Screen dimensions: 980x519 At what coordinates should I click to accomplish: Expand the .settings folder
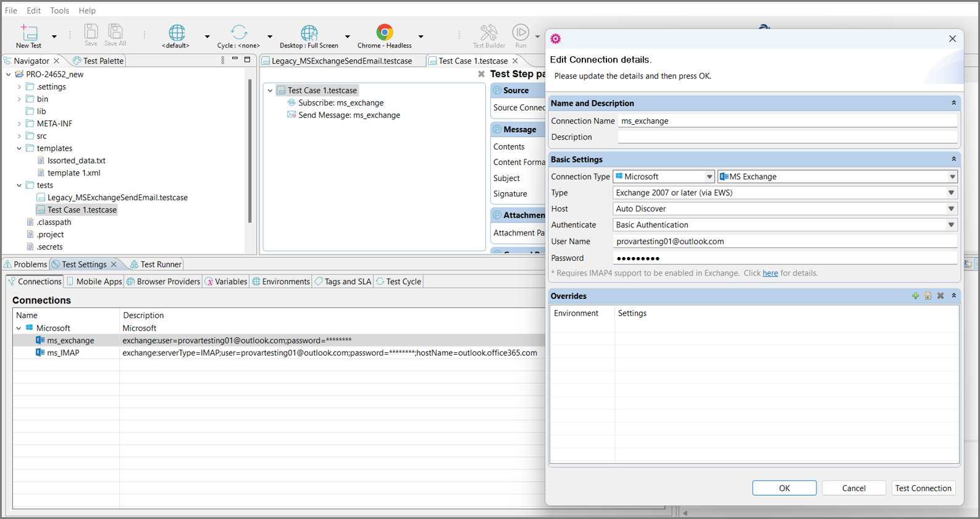[x=19, y=87]
